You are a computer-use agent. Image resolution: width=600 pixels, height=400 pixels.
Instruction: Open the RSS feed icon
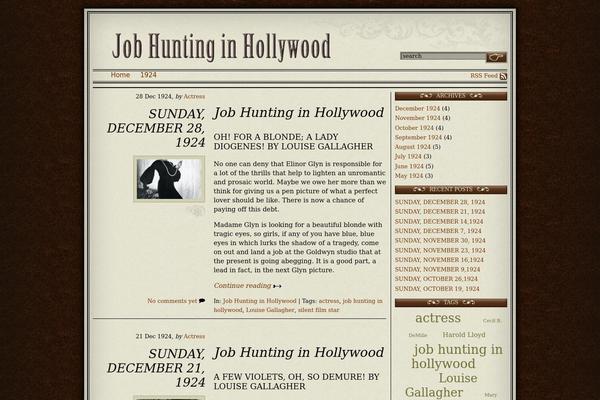503,76
